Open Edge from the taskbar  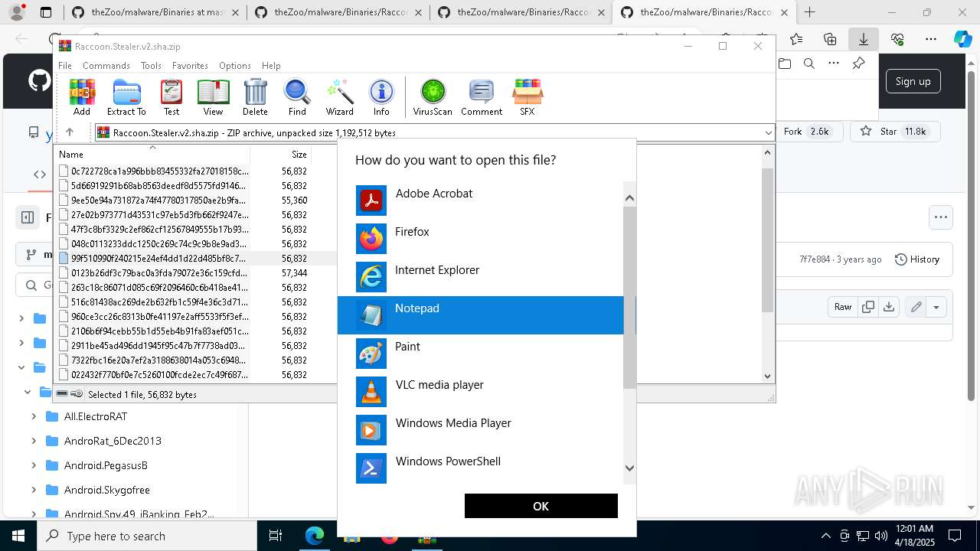click(x=315, y=536)
